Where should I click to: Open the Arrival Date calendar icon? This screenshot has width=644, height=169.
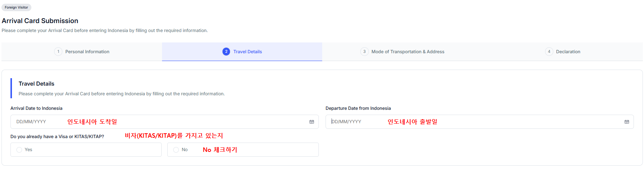[x=312, y=122]
